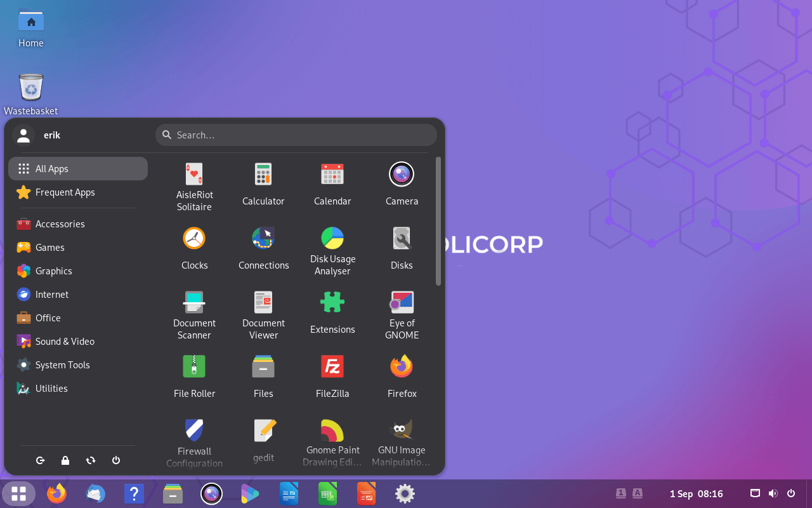The image size is (812, 508).
Task: Open the Games category
Action: point(78,248)
